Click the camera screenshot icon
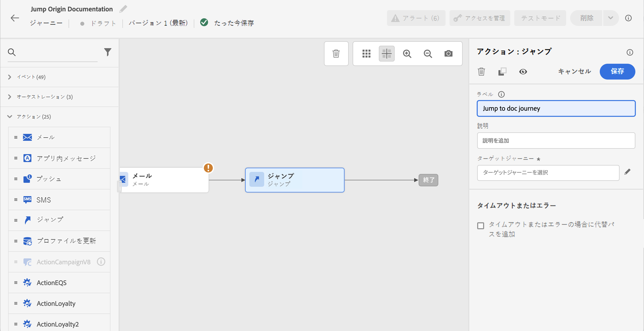The image size is (644, 331). point(448,53)
